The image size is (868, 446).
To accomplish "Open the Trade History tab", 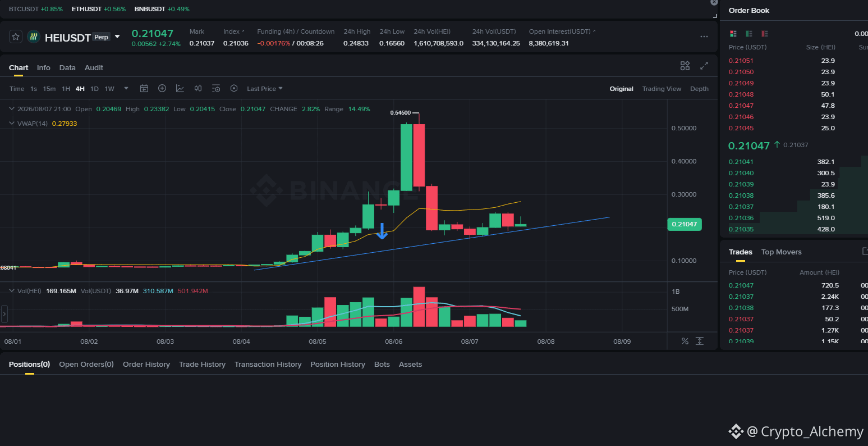I will pyautogui.click(x=202, y=364).
